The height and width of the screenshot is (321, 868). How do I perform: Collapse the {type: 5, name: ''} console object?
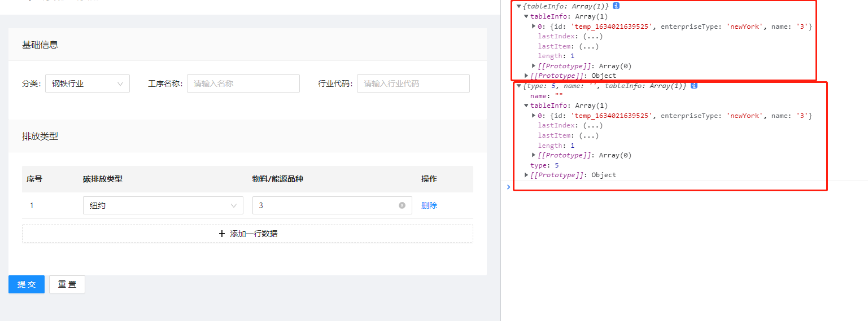tap(519, 86)
